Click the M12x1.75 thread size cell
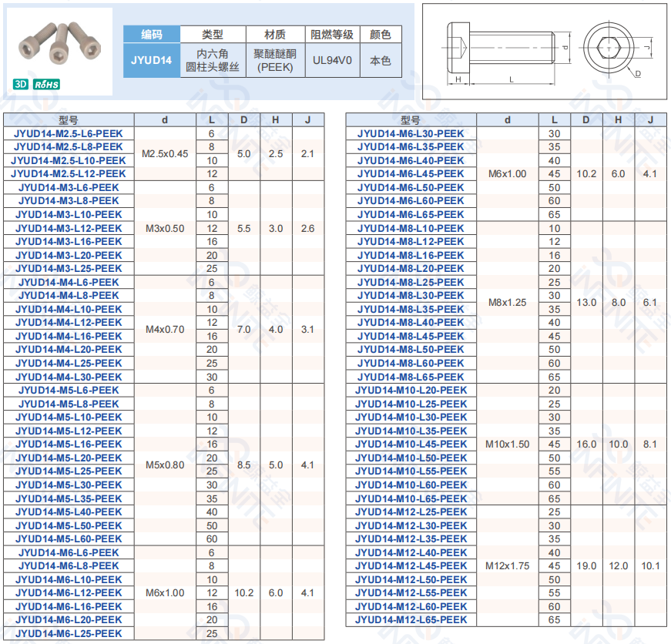Image resolution: width=671 pixels, height=644 pixels. click(507, 565)
